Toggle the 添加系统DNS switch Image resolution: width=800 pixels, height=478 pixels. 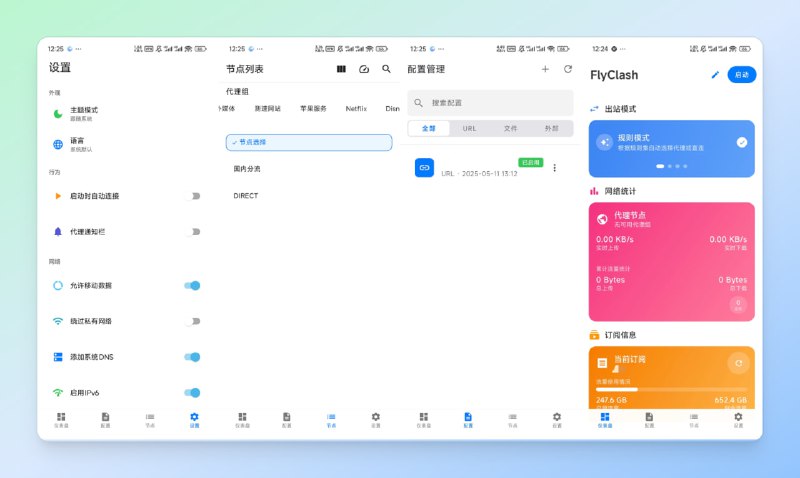(x=192, y=357)
